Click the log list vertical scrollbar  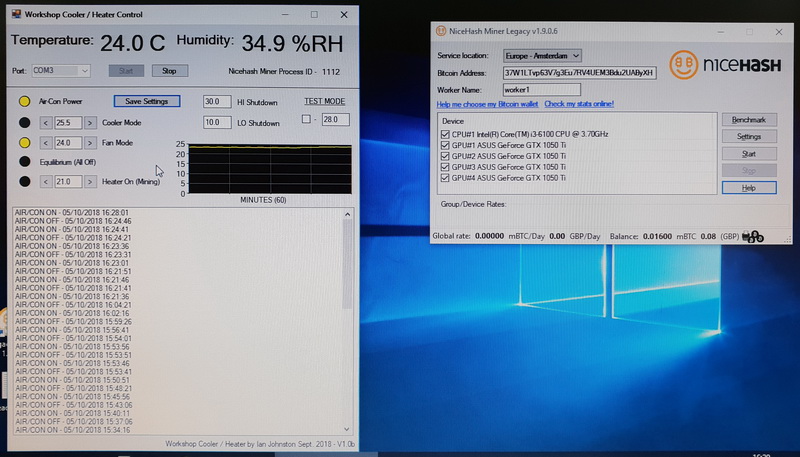coord(347,320)
